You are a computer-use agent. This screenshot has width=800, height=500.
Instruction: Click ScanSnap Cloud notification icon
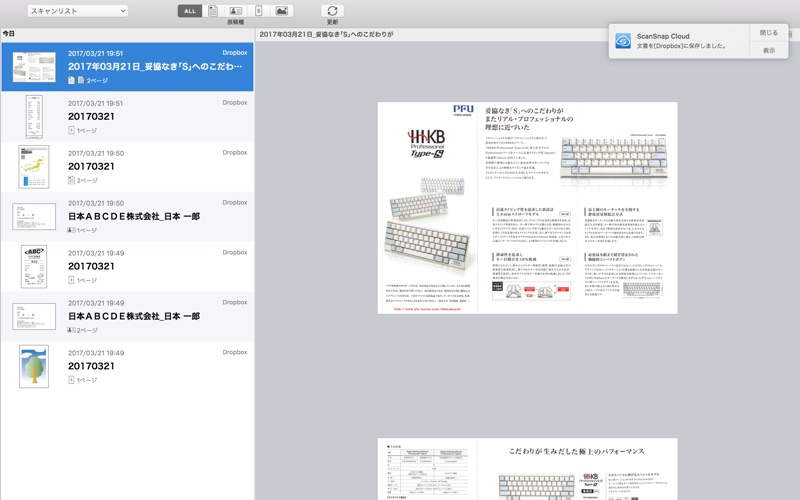[623, 41]
